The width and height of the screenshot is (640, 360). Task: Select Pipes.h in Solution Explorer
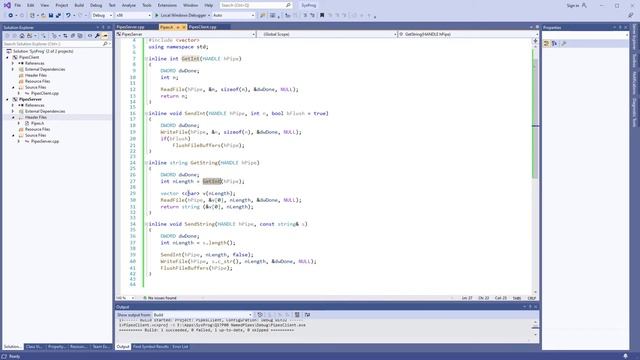click(x=37, y=123)
